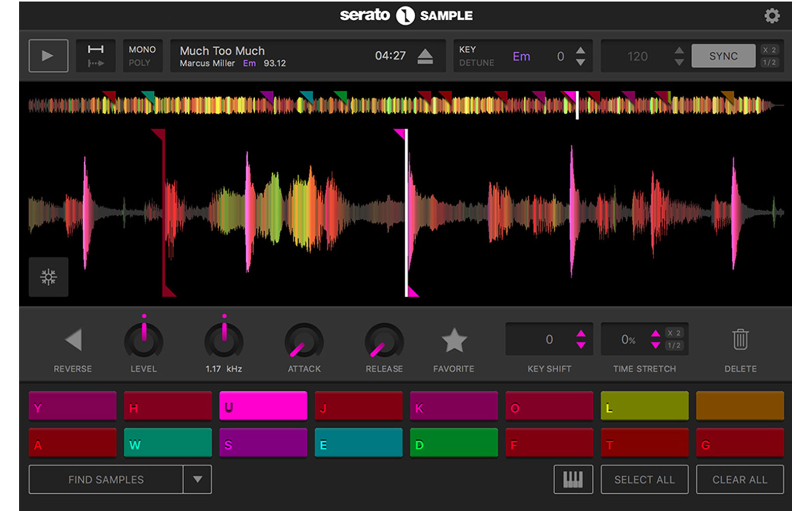Open the settings gear
The image size is (812, 511).
772,16
